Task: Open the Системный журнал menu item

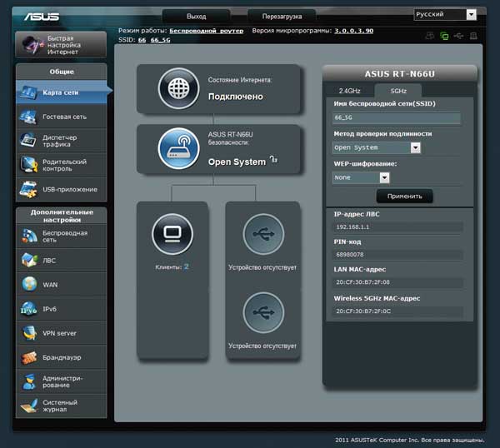Action: tap(62, 406)
